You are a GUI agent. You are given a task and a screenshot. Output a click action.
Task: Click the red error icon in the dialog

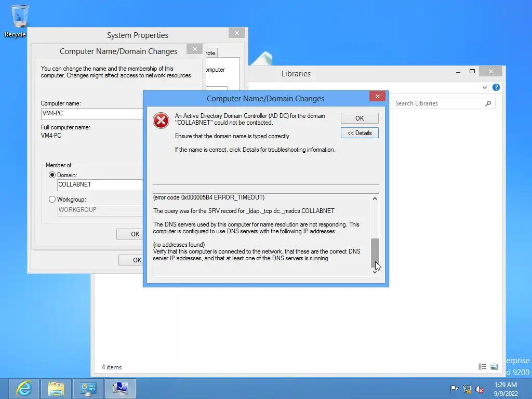point(161,121)
